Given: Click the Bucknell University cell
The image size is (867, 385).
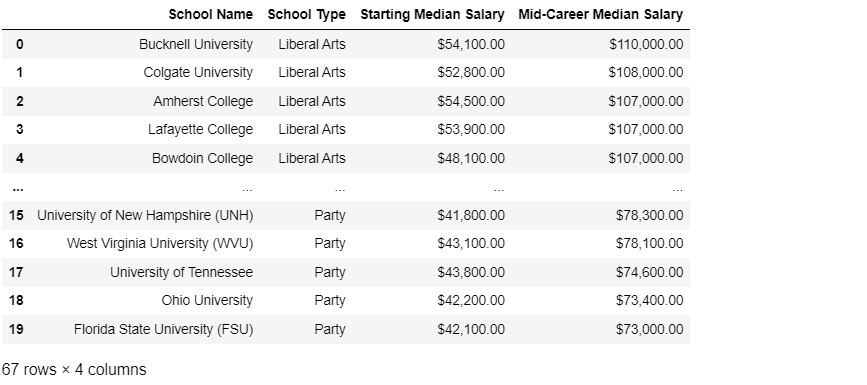Looking at the screenshot, I should coord(196,44).
